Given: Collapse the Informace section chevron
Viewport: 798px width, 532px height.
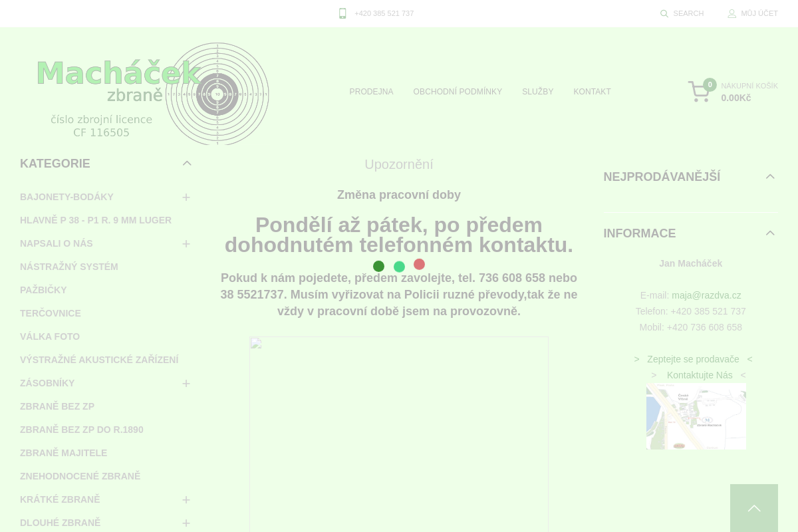Looking at the screenshot, I should click(770, 233).
